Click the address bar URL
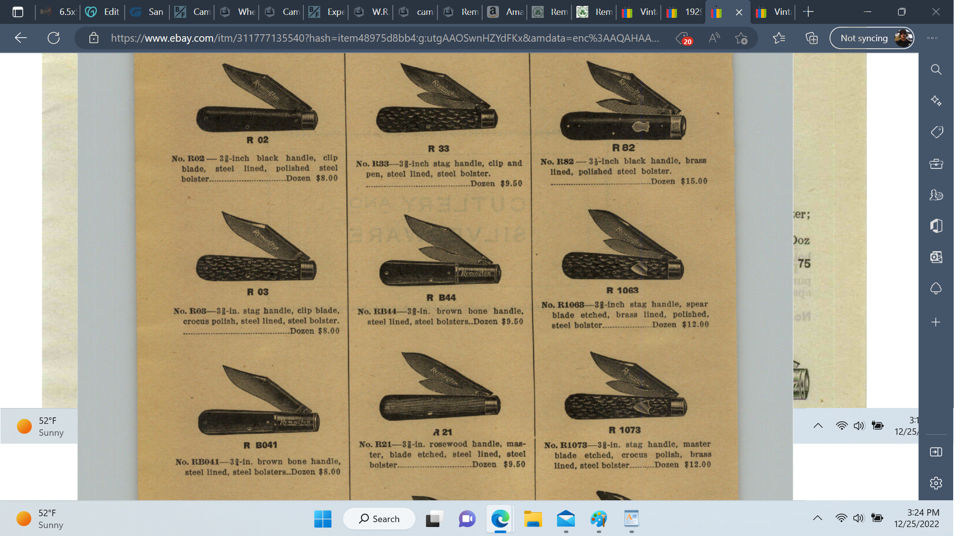This screenshot has width=980, height=536. pos(385,38)
